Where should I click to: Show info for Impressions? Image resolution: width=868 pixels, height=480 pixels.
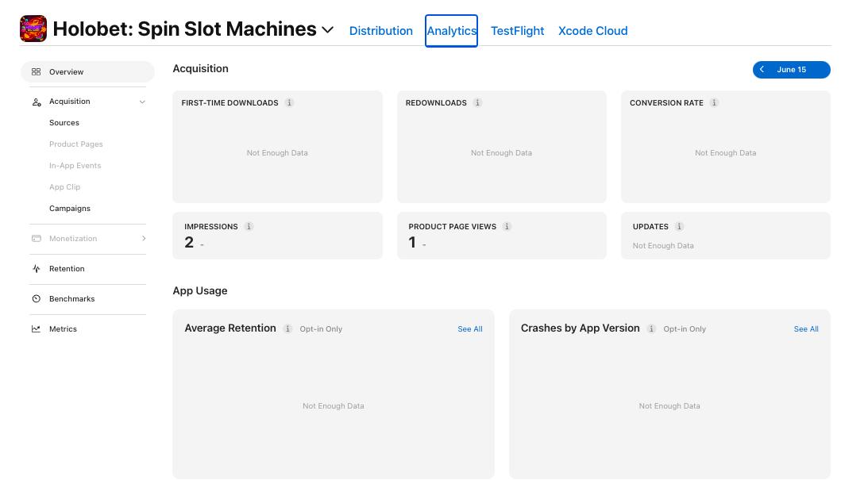tap(249, 227)
